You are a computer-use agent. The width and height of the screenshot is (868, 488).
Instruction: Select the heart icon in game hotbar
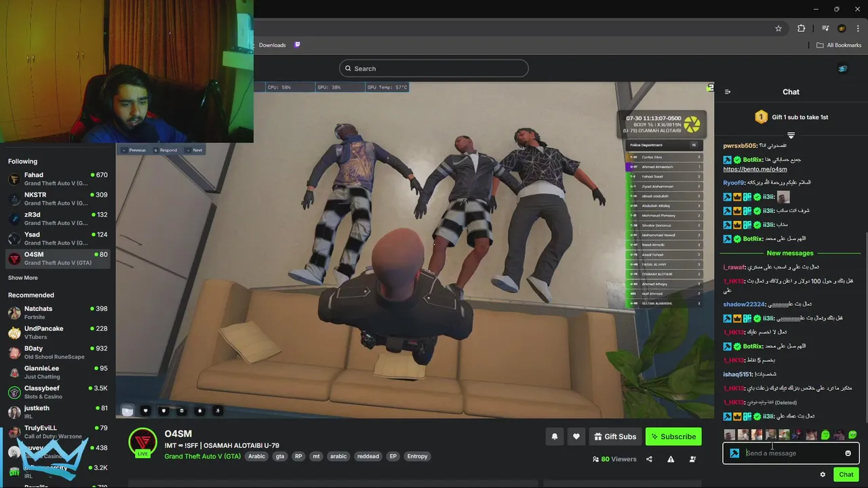click(145, 410)
